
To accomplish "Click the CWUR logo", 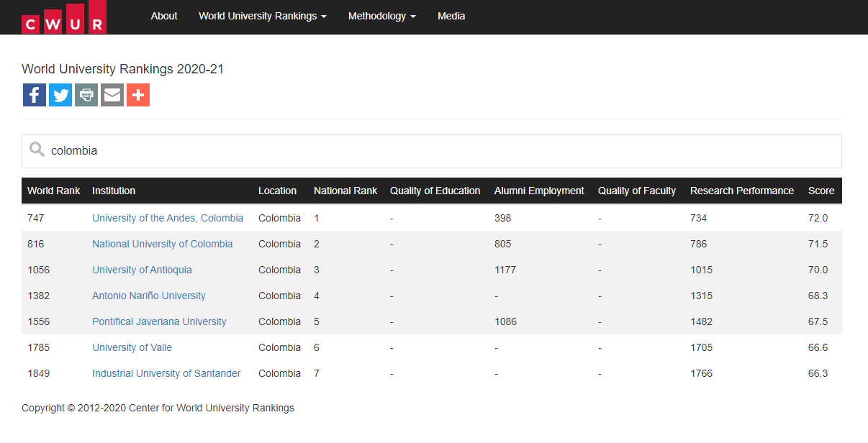I will click(64, 17).
